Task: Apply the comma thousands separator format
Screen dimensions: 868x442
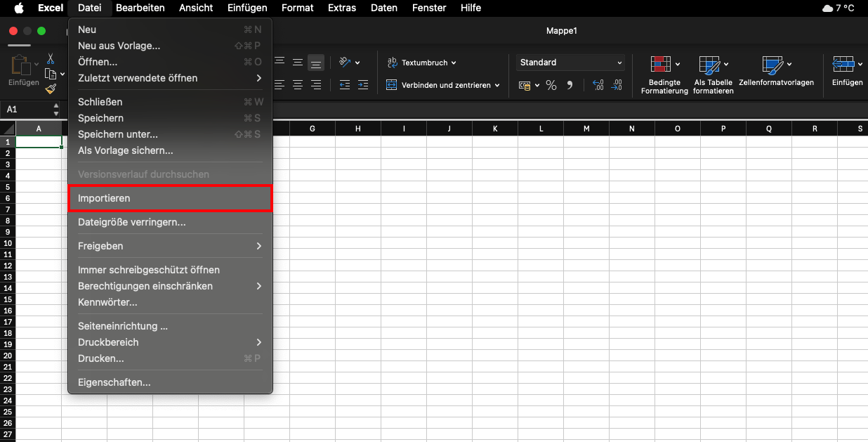Action: tap(570, 85)
